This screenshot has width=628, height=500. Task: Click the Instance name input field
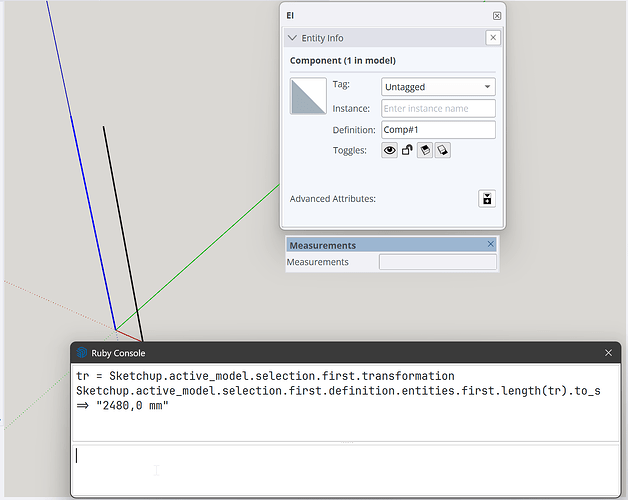pos(438,108)
